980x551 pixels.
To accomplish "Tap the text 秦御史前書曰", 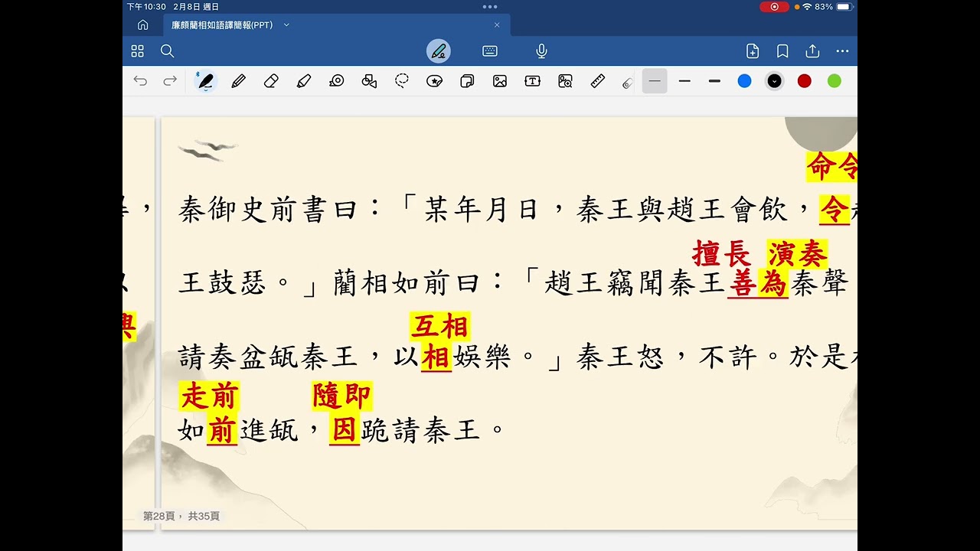I will point(268,209).
